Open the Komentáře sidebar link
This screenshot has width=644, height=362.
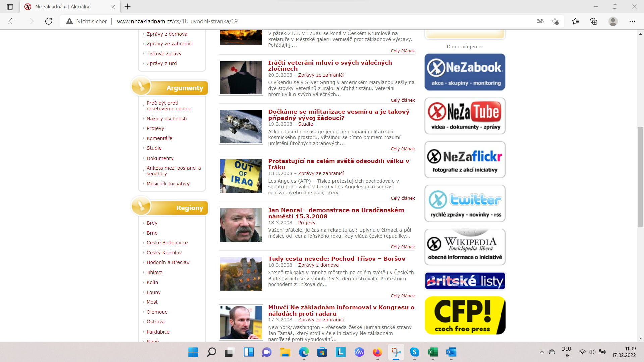tap(159, 138)
